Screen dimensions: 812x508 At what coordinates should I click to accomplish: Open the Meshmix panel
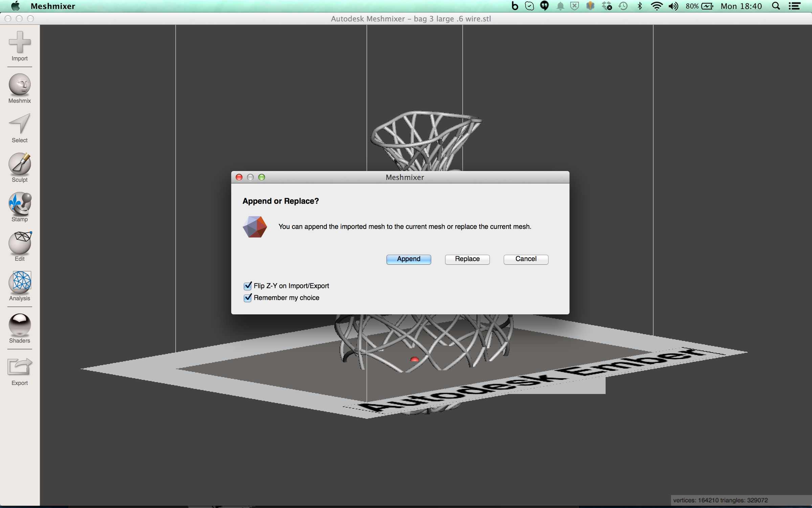[19, 87]
